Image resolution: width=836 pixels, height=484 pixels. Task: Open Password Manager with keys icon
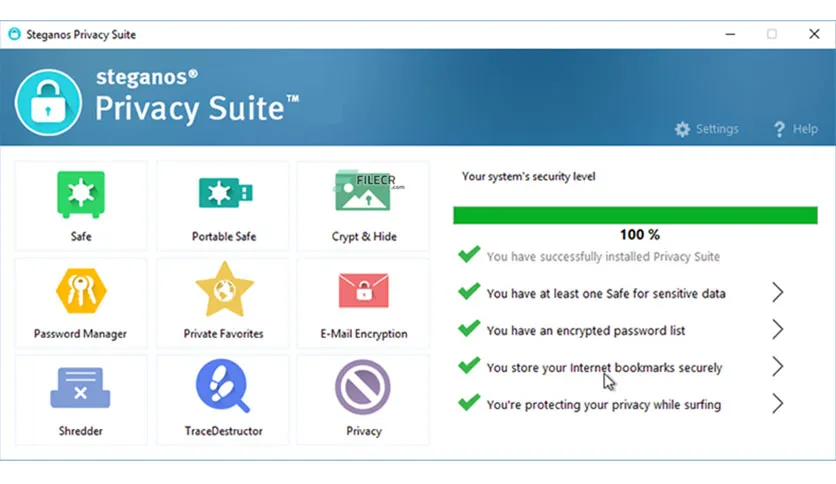[x=81, y=291]
